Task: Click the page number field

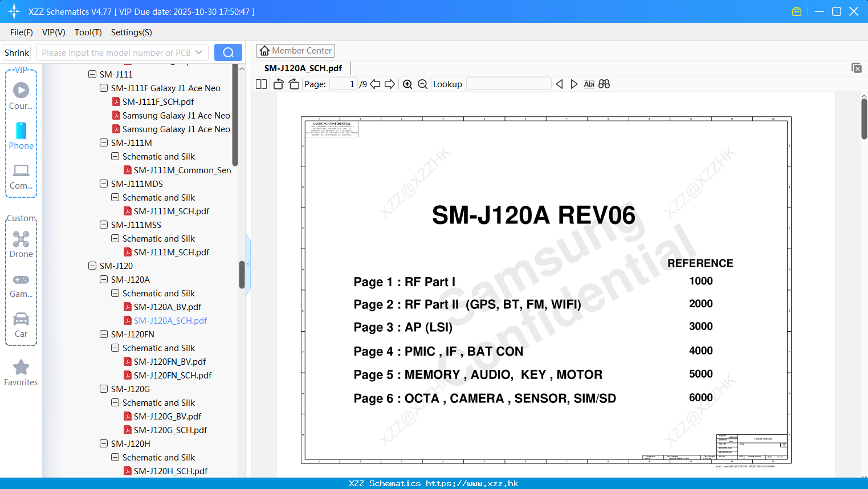Action: [343, 84]
